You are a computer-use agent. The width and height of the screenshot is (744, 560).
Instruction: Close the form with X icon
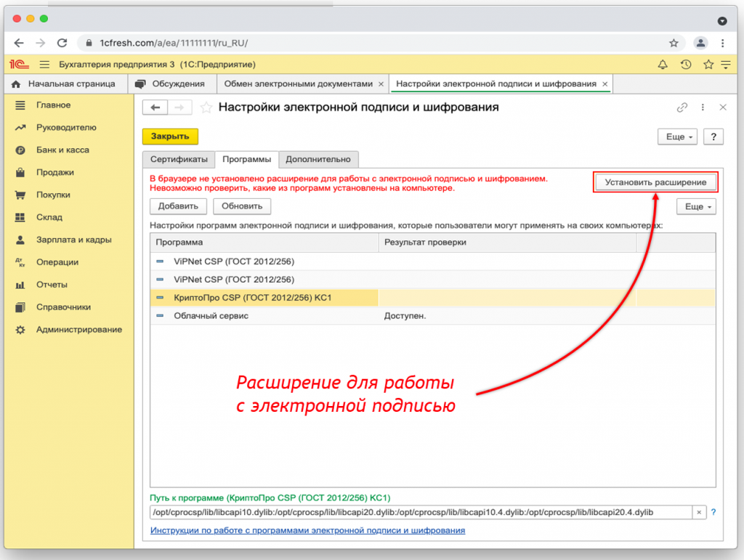(723, 107)
